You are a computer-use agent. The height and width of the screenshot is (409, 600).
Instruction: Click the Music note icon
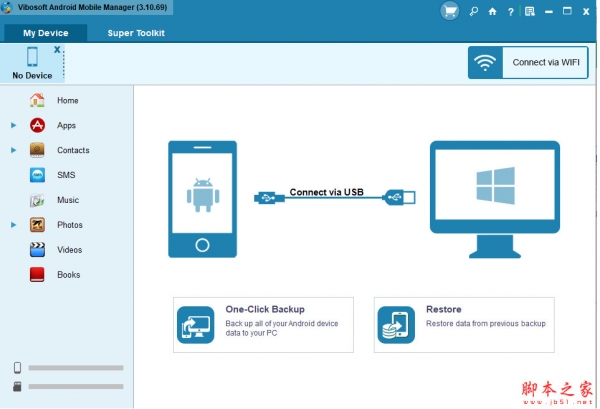(37, 200)
